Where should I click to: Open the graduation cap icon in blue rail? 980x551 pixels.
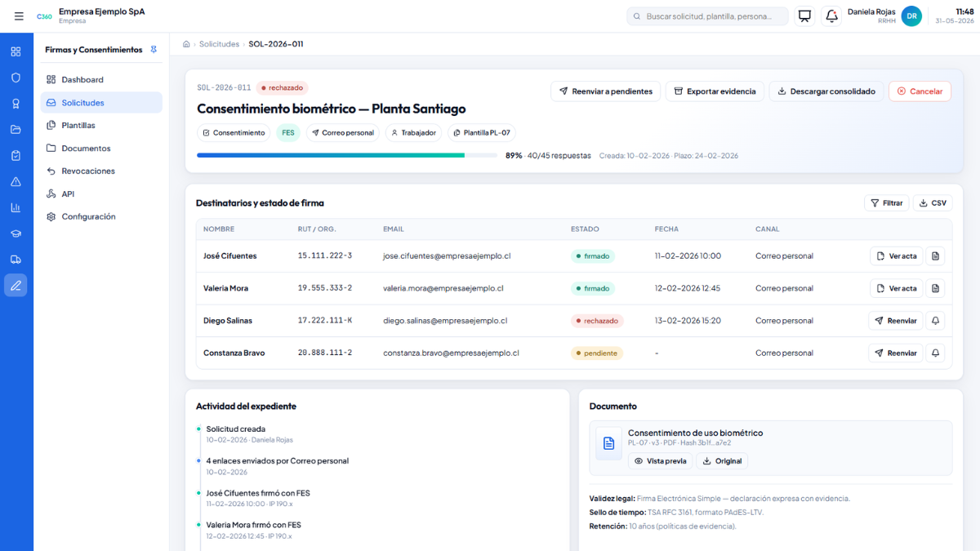tap(16, 233)
